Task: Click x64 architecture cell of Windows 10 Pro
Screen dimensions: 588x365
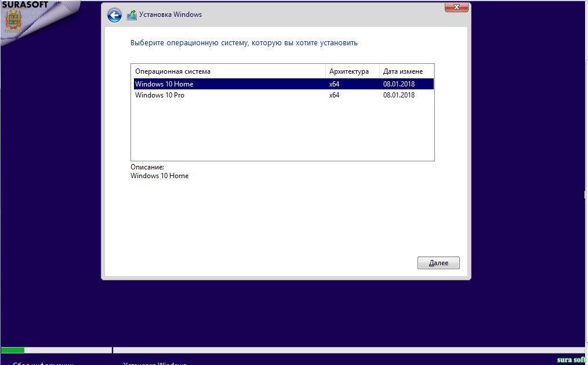Action: (x=334, y=95)
